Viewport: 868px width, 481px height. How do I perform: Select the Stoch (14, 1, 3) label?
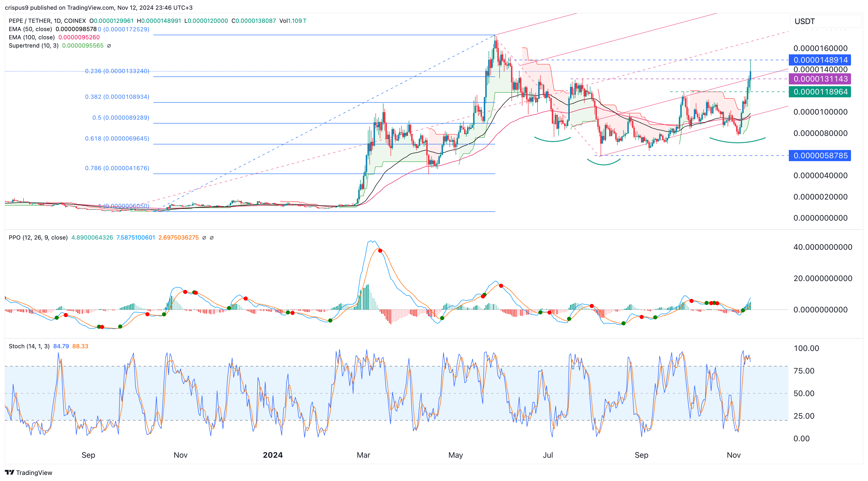click(x=29, y=346)
